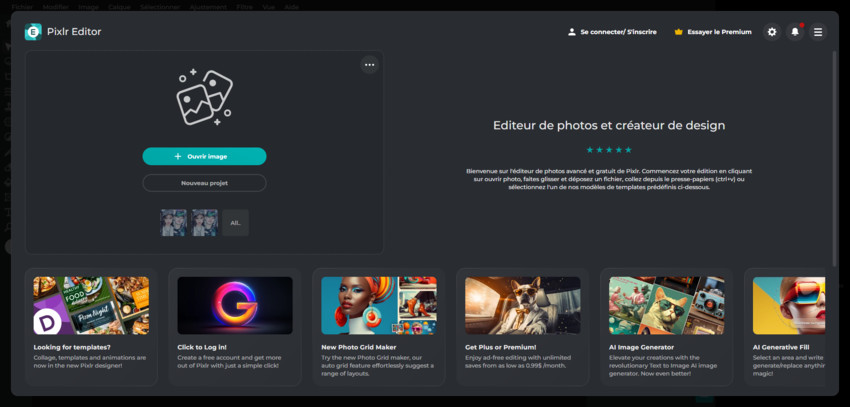Click the modal's vertical scrollbar
850x407 pixels.
tap(835, 159)
